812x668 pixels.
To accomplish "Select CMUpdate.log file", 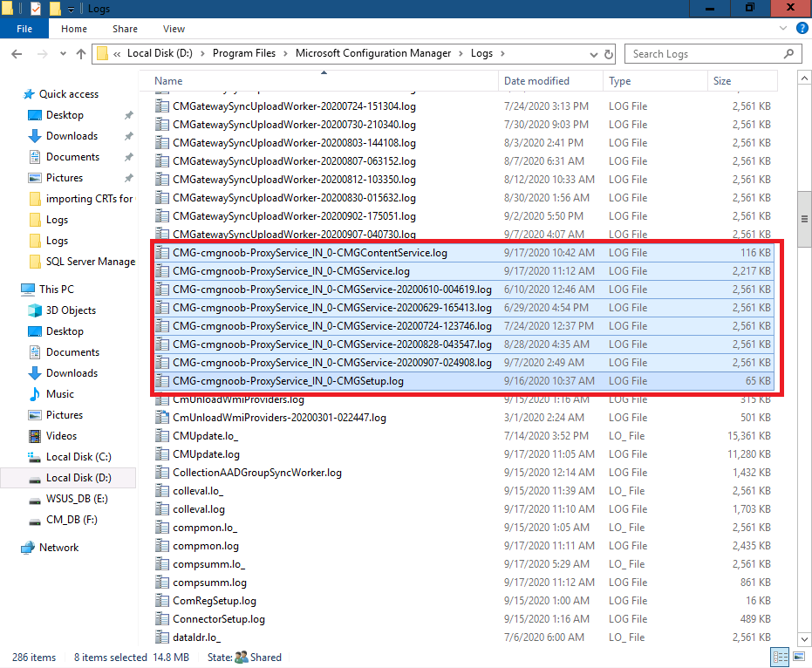I will tap(206, 454).
